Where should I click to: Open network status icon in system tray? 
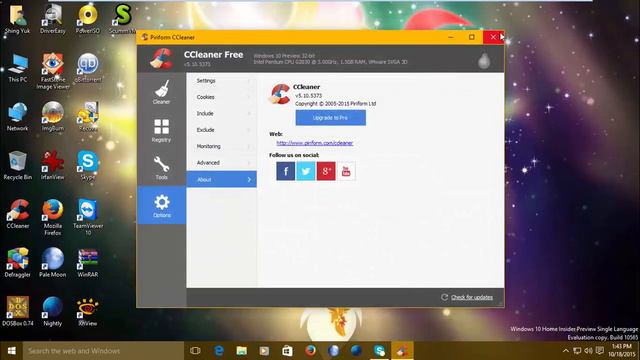[577, 351]
